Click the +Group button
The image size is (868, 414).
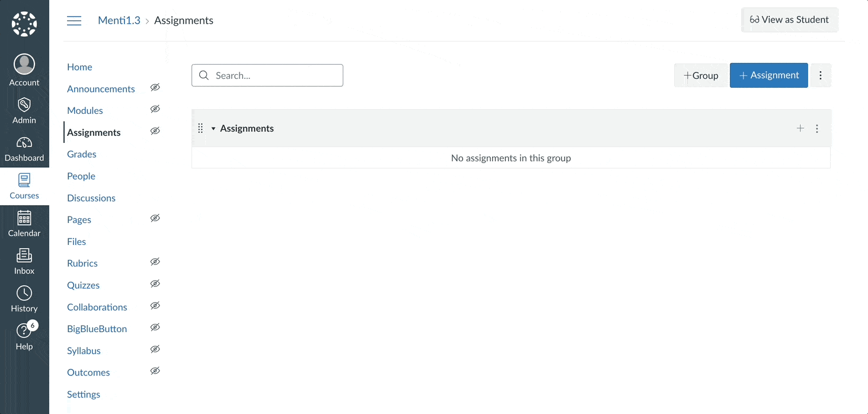[x=701, y=75]
